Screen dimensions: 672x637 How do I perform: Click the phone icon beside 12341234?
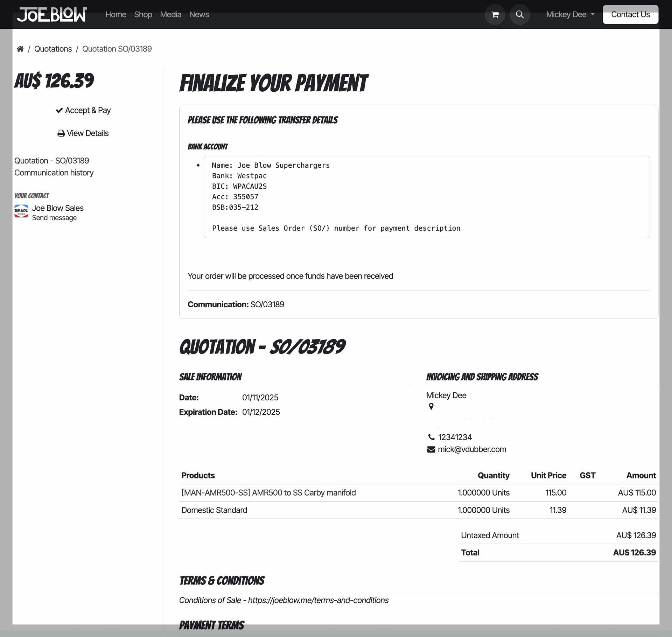(431, 437)
